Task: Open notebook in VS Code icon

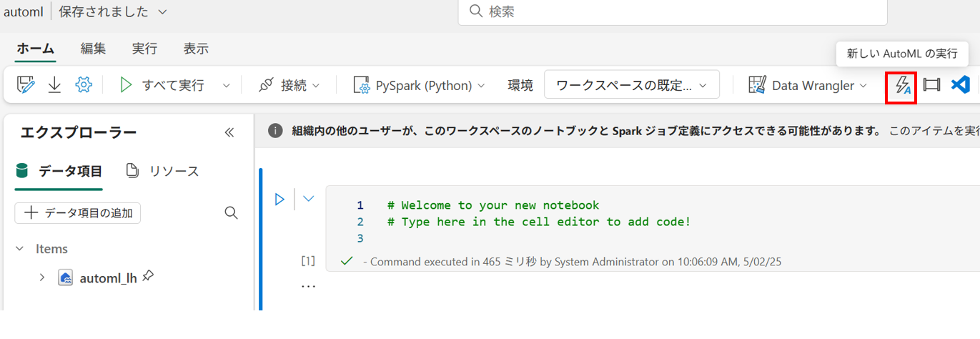Action: click(960, 85)
